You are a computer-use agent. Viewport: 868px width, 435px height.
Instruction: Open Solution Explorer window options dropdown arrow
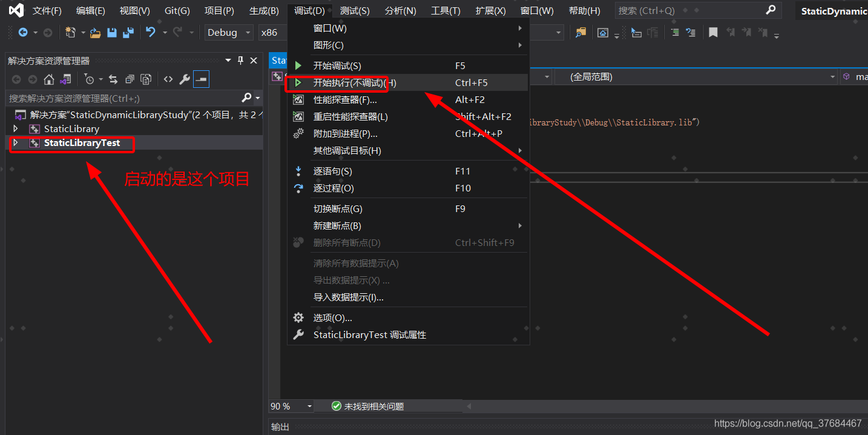tap(228, 61)
